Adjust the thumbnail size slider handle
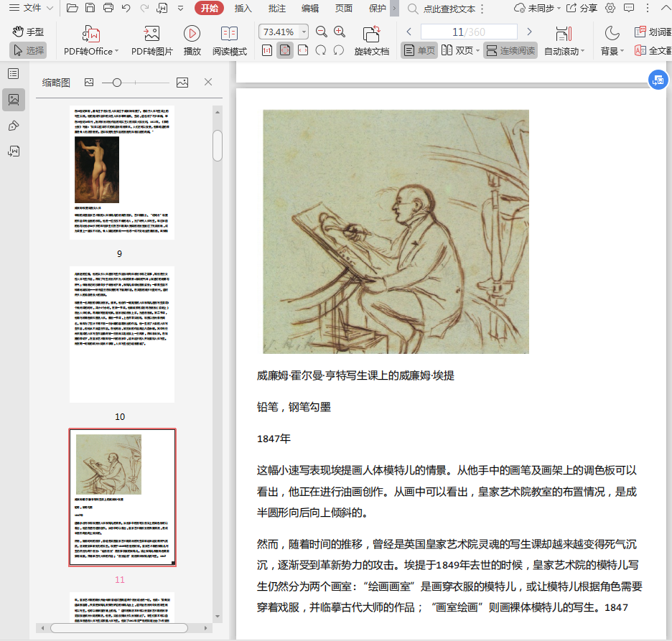The width and height of the screenshot is (672, 641). 116,83
